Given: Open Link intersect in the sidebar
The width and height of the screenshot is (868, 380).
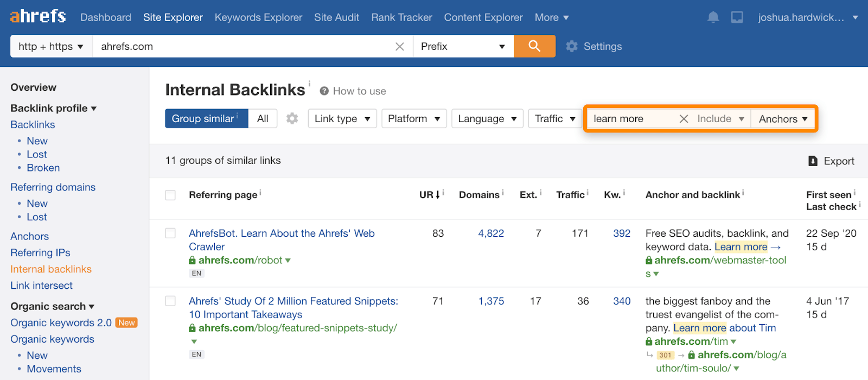Looking at the screenshot, I should pos(41,285).
